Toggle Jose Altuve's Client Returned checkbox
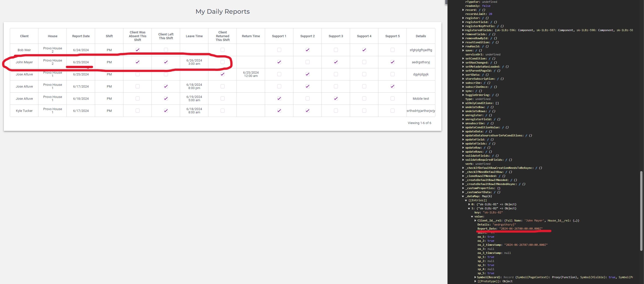This screenshot has height=284, width=644. coord(222,74)
